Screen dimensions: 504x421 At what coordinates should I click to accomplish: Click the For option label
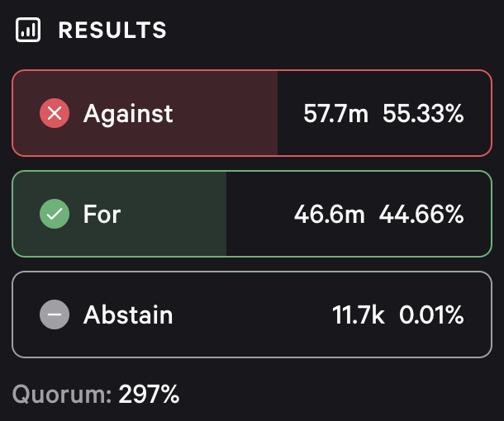pyautogui.click(x=102, y=215)
